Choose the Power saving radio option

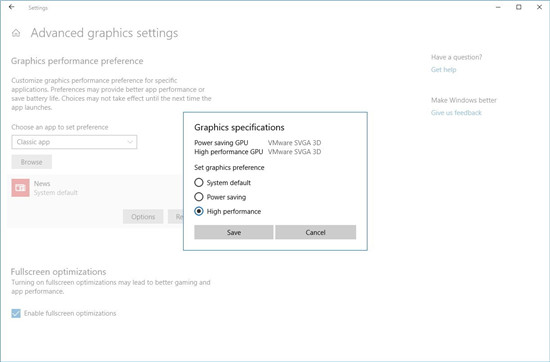[199, 197]
